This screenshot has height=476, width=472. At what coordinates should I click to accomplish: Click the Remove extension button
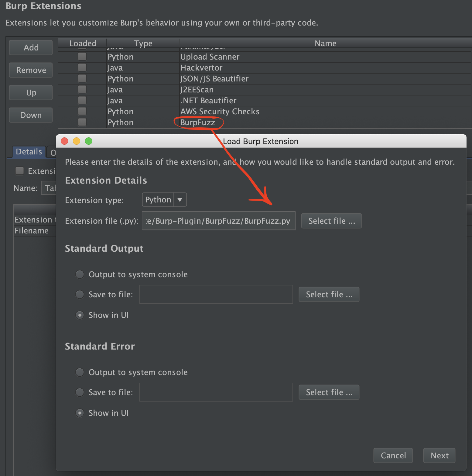pos(31,70)
